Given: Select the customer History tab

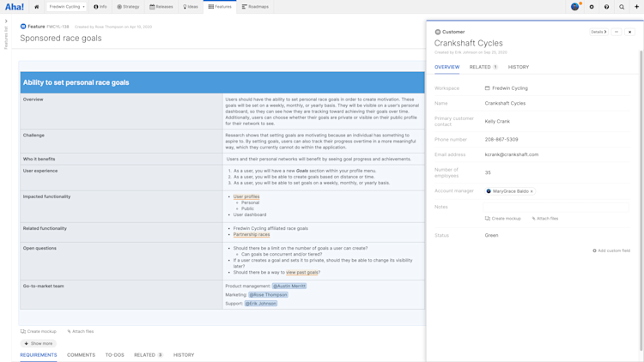Looking at the screenshot, I should 519,67.
